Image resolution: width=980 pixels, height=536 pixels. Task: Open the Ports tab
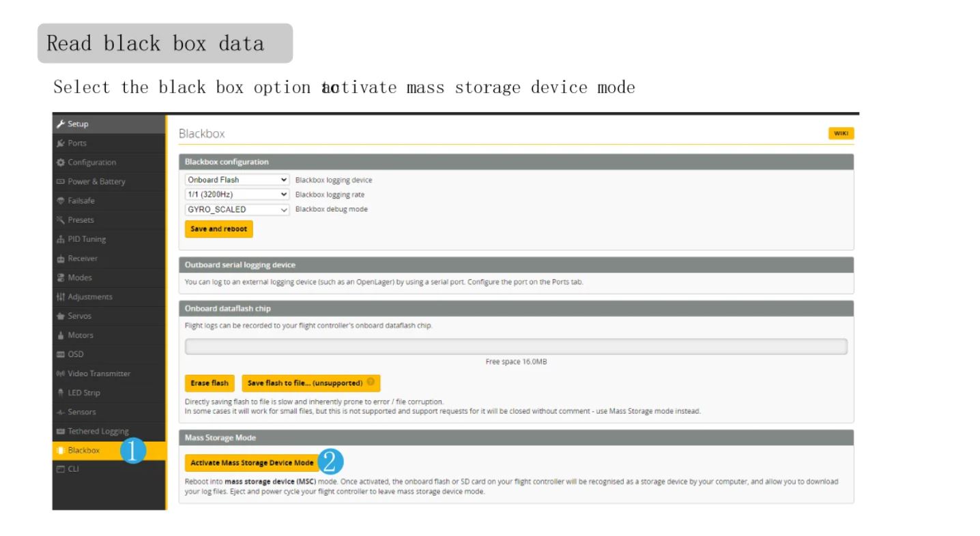coord(109,143)
